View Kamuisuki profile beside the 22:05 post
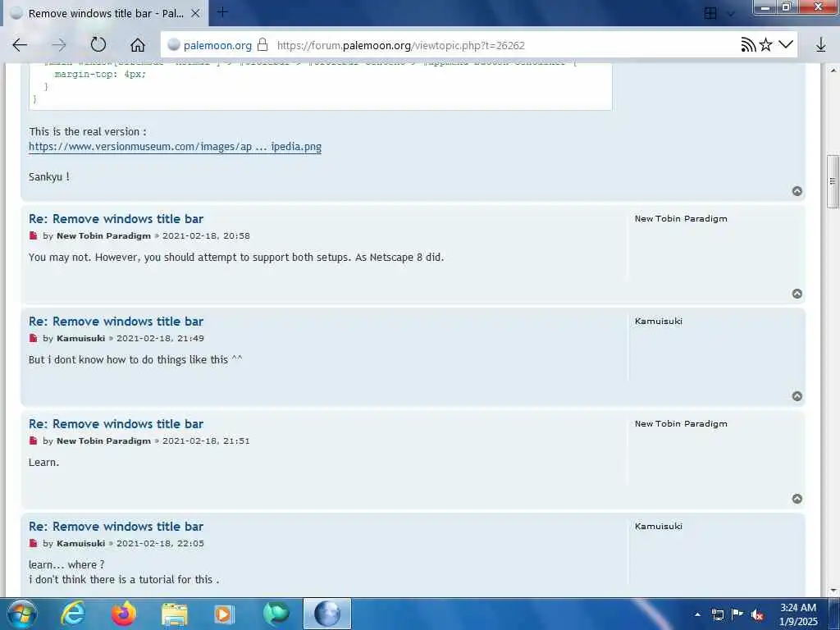The height and width of the screenshot is (630, 840). 659,526
